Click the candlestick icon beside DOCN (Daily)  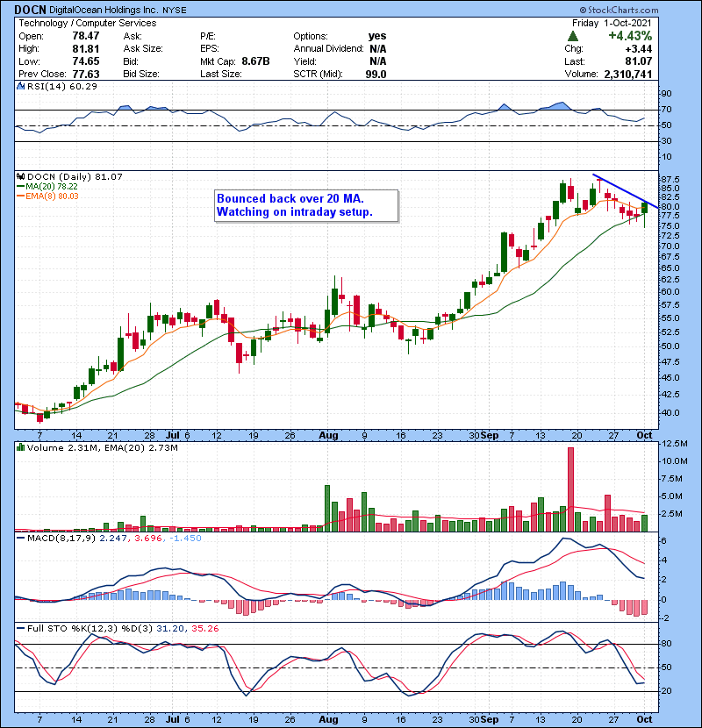20,176
